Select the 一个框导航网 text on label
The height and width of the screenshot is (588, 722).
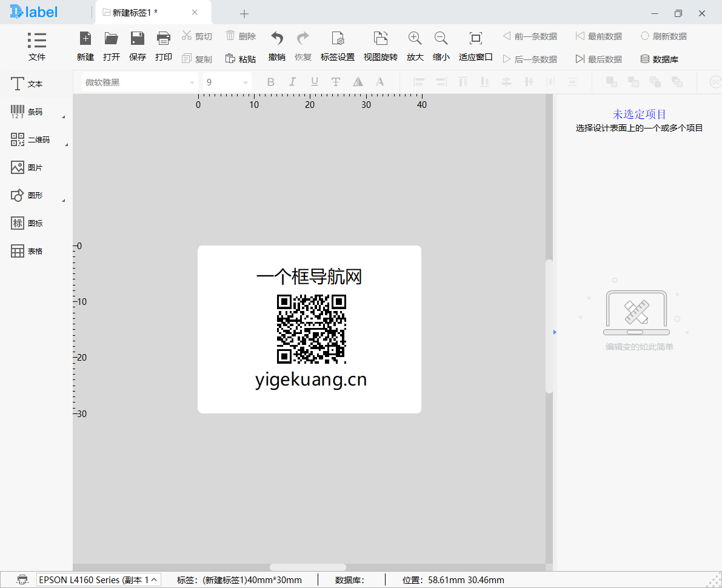pos(309,276)
